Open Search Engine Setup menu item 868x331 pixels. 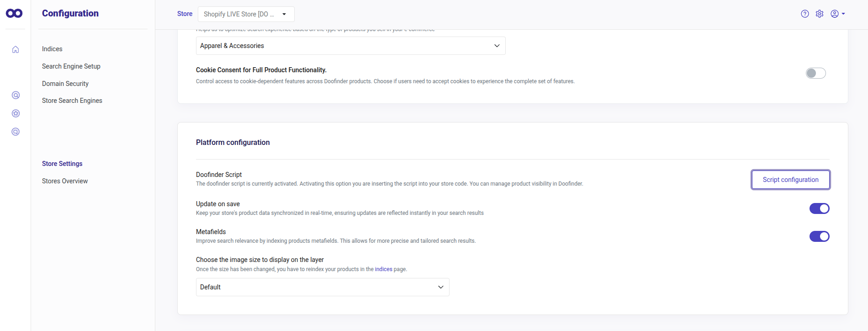(71, 66)
